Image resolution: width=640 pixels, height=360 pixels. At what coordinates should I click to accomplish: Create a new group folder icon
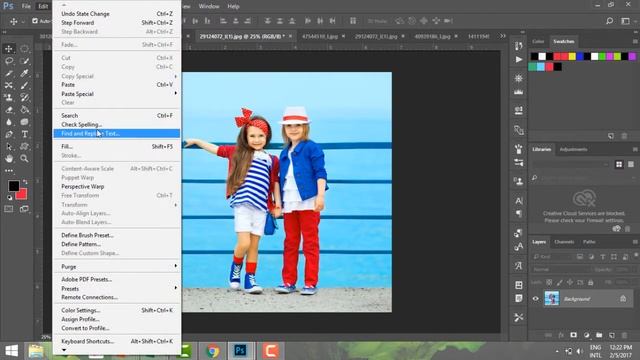[599, 335]
